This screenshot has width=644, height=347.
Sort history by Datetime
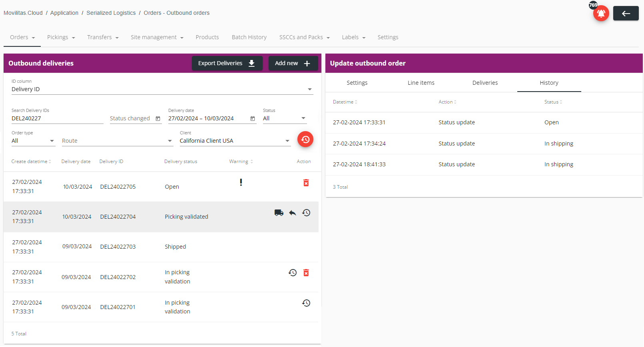click(x=345, y=102)
